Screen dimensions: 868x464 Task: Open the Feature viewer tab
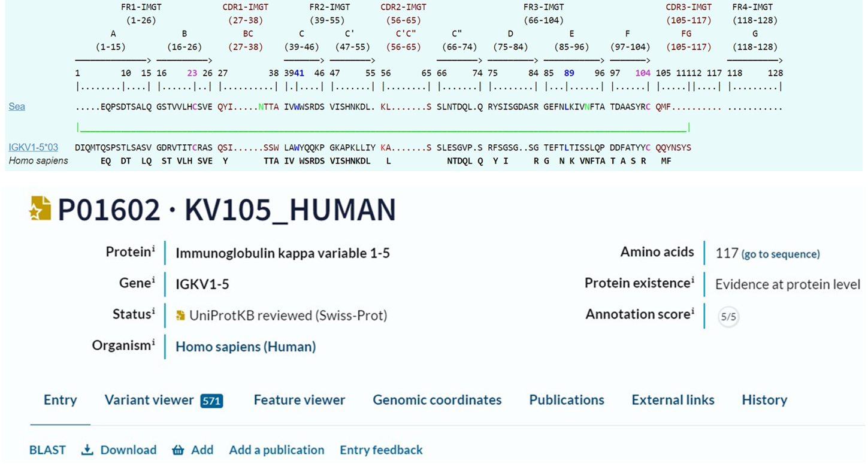[x=300, y=400]
